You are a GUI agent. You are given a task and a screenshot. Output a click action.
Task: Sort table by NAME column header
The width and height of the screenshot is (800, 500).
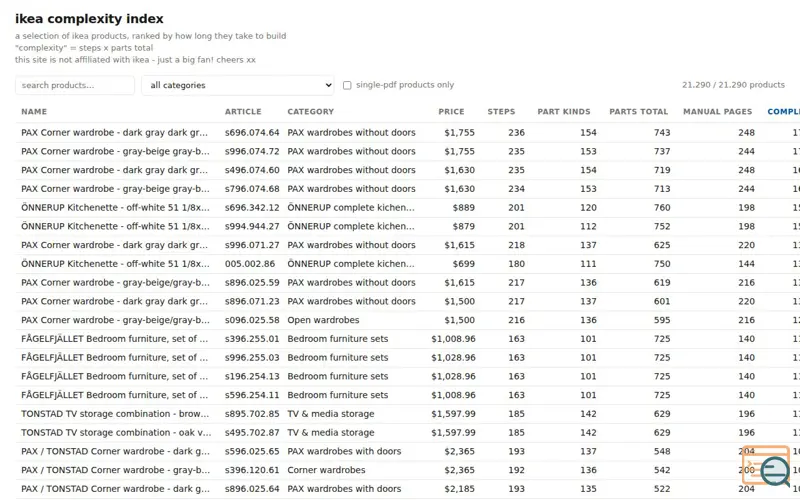pyautogui.click(x=34, y=112)
